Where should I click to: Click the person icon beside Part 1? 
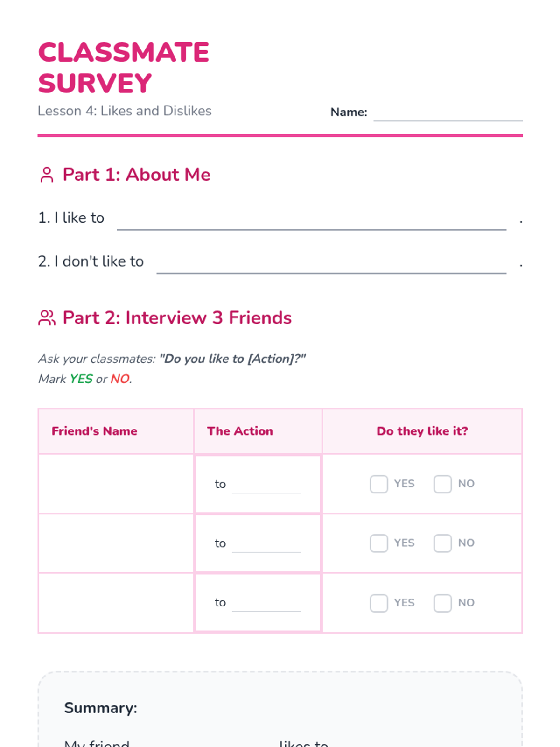pyautogui.click(x=47, y=175)
